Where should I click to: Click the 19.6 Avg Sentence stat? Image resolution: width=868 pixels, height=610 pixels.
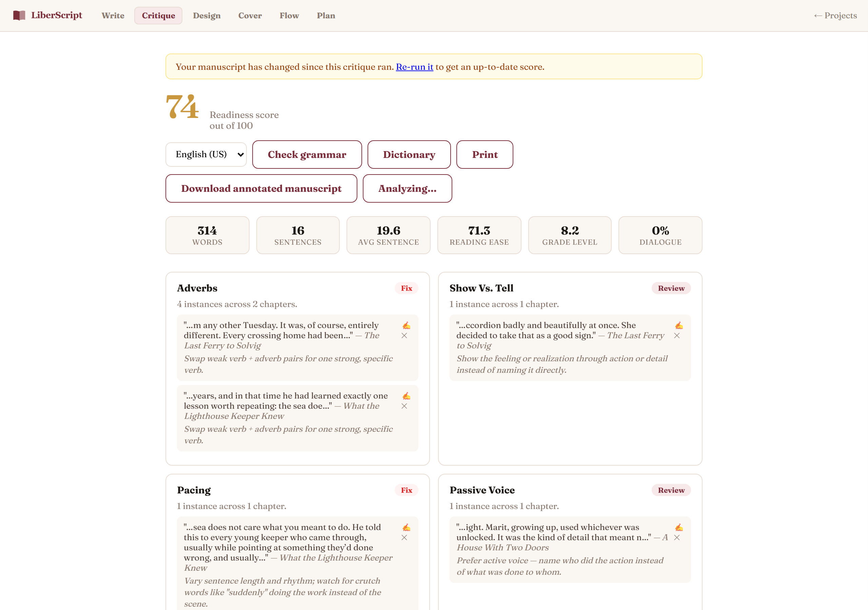388,235
